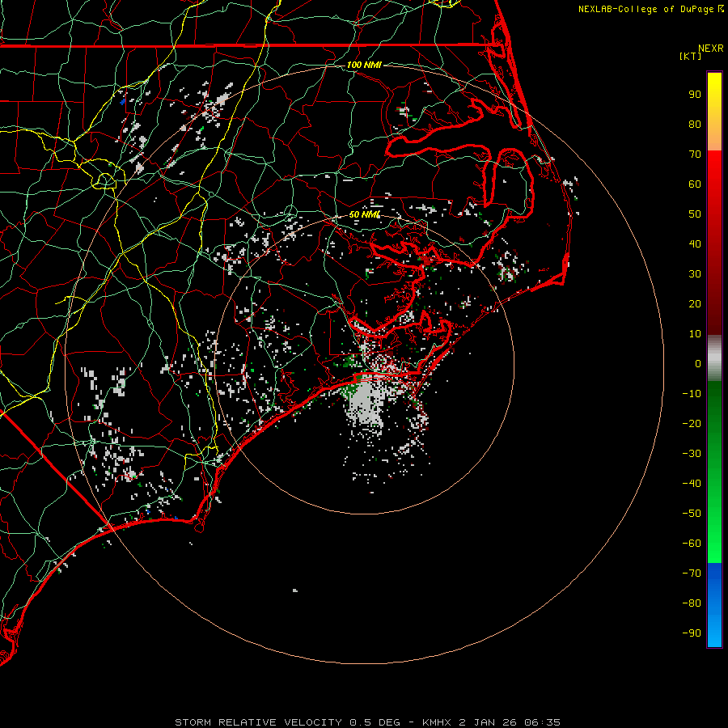Click the 80 value on the velocity scale

(x=695, y=125)
